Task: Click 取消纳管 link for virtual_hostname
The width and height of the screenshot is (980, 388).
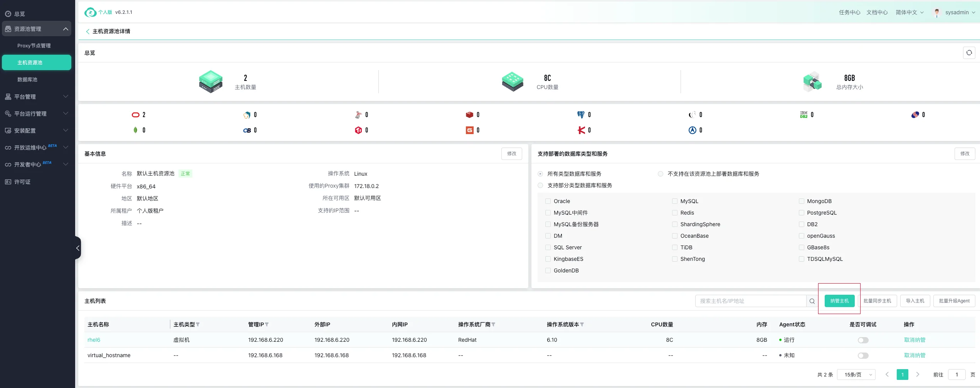Action: click(914, 355)
